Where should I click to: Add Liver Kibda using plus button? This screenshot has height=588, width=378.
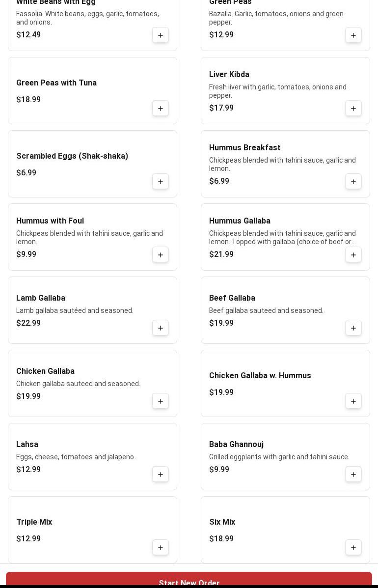click(353, 108)
